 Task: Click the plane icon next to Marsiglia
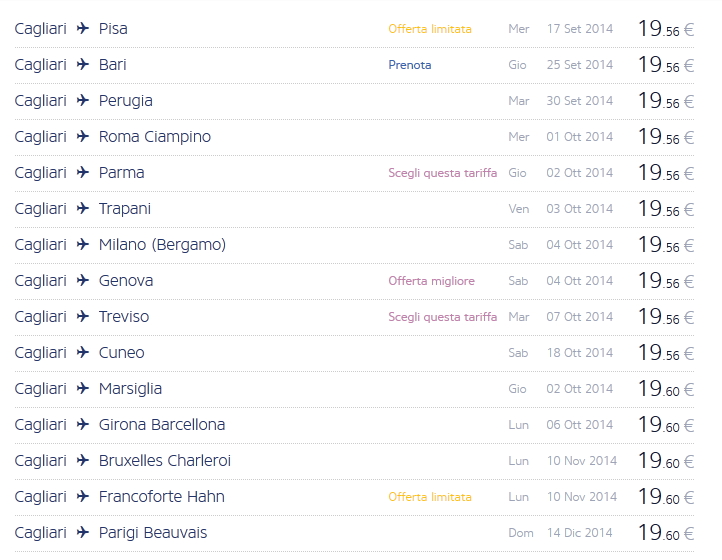83,389
